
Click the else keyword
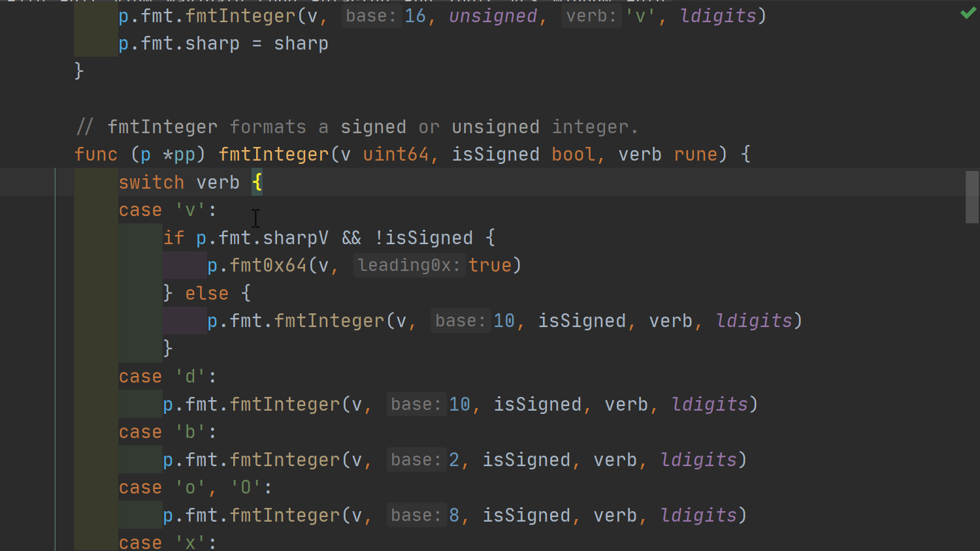[x=206, y=294]
